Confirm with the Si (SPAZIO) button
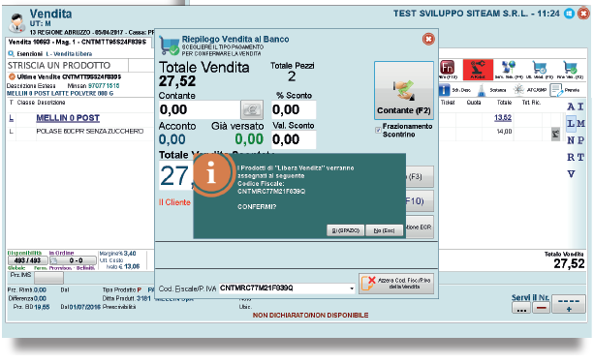 [x=346, y=230]
